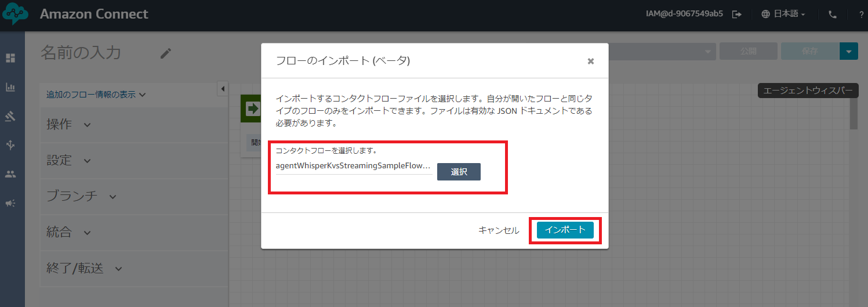Screen dimensions: 868x307
Task: Open the save button dropdown arrow
Action: (848, 51)
